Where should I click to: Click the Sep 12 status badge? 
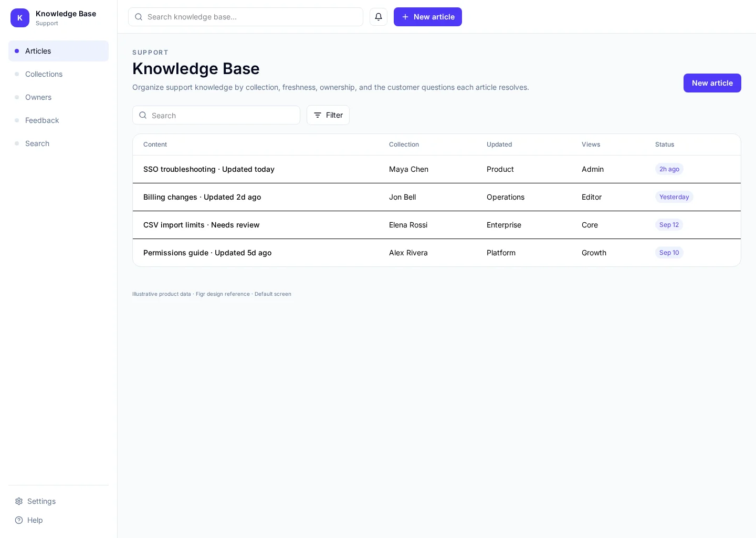[669, 225]
